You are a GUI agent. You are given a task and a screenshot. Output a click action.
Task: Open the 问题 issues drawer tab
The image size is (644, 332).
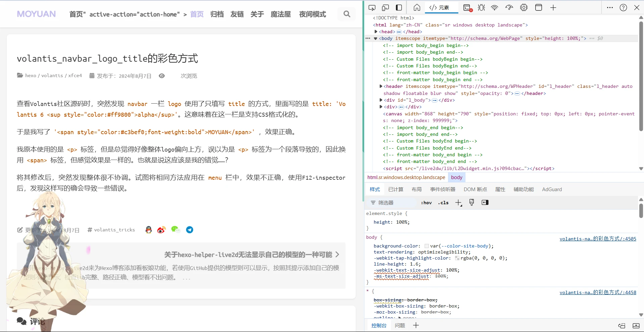pyautogui.click(x=400, y=325)
